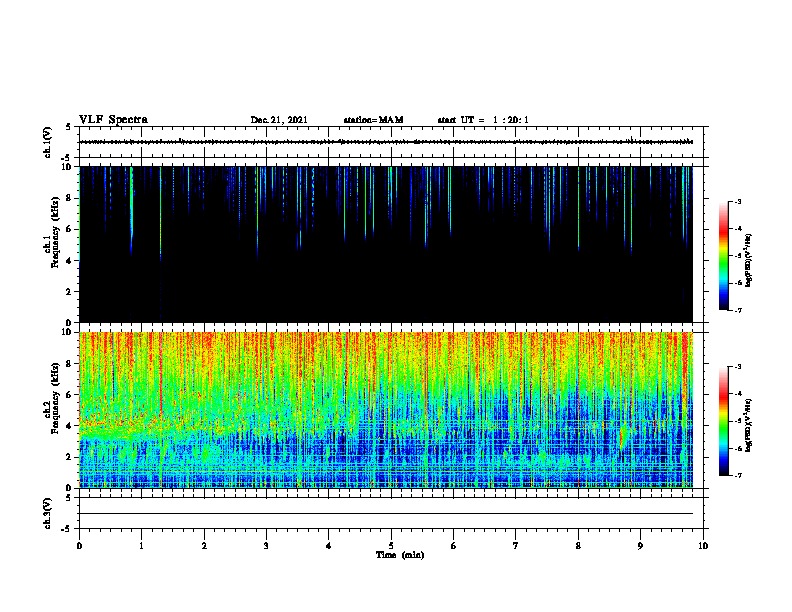The width and height of the screenshot is (792, 612).
Task: Click the red burst near 8.7 minutes in ch.2
Action: (x=623, y=436)
